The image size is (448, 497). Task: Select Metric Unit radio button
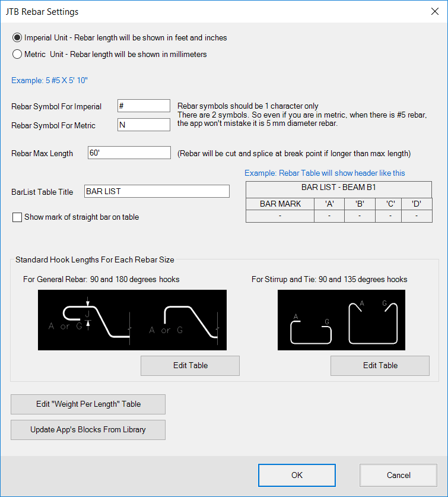17,54
